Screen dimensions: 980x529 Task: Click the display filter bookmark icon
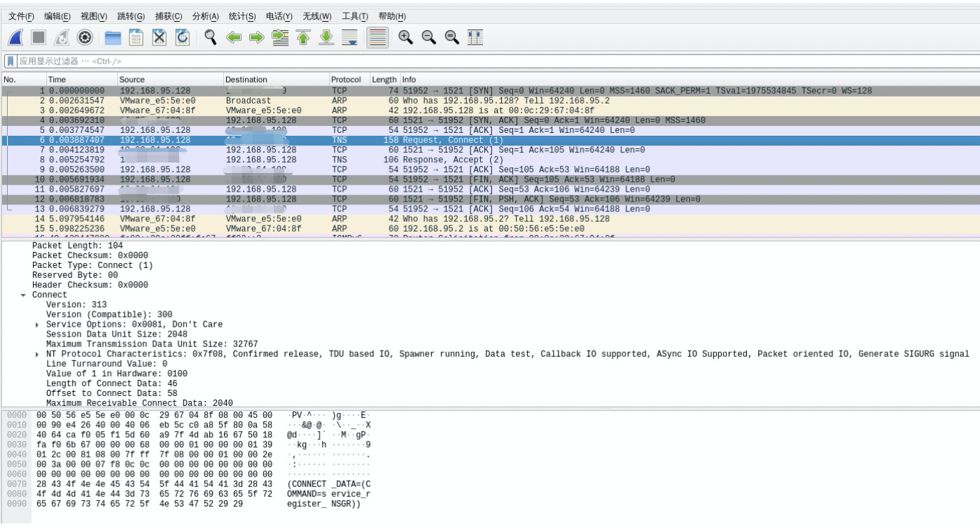point(10,62)
